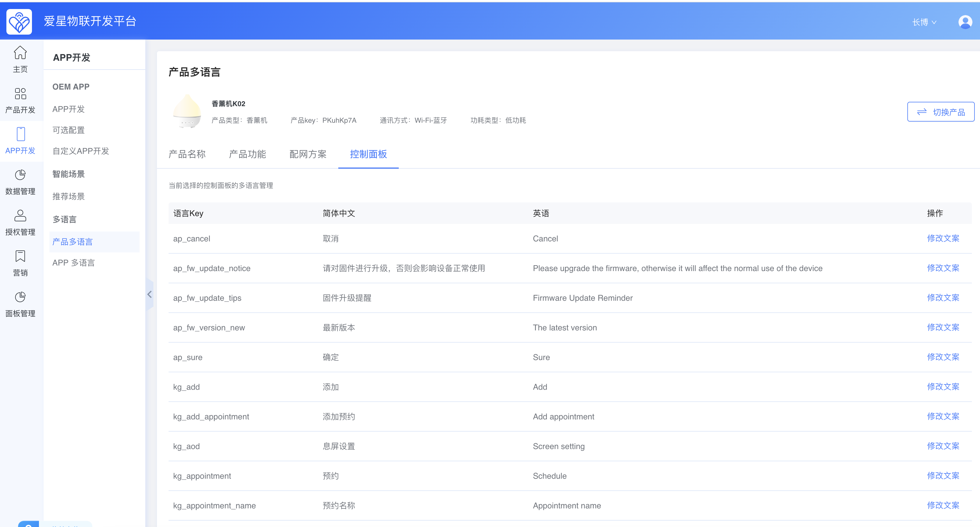Open APP 多语言 menu item
980x527 pixels.
pyautogui.click(x=74, y=263)
